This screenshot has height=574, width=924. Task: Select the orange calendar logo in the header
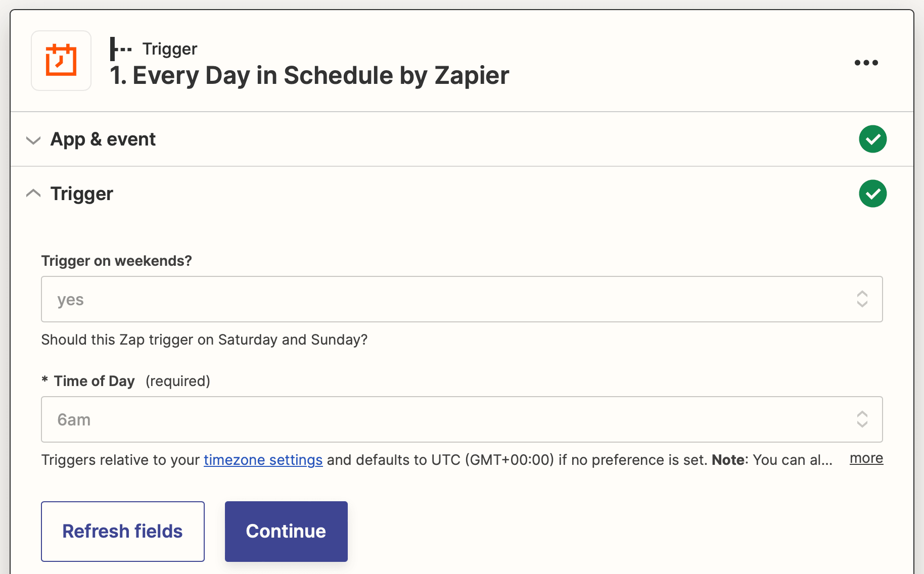point(61,60)
